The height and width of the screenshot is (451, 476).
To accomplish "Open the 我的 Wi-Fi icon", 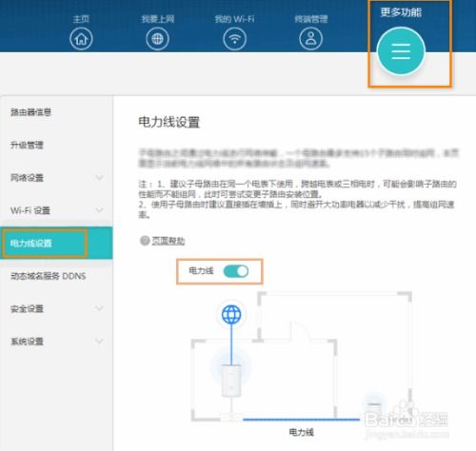I will click(234, 39).
